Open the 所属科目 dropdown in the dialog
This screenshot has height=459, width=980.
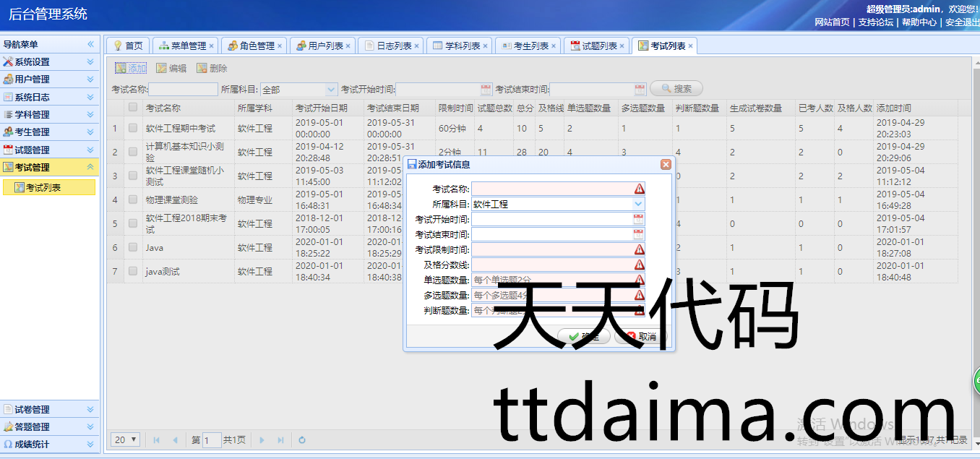[638, 204]
